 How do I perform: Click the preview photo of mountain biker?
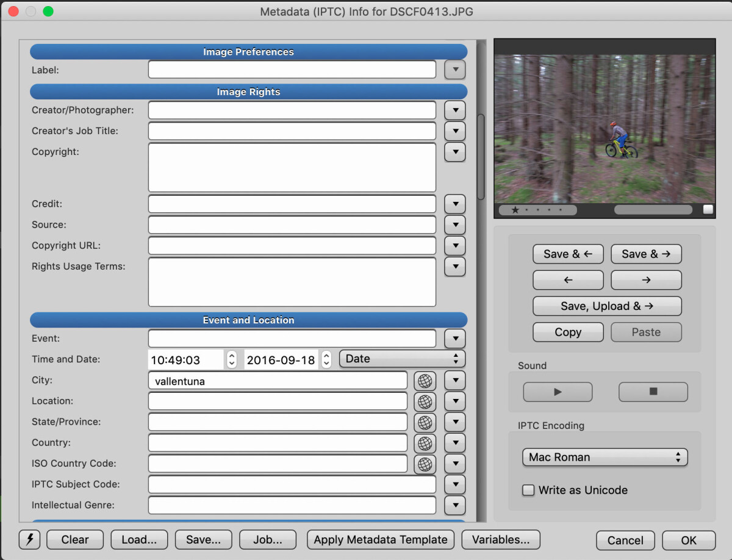605,129
